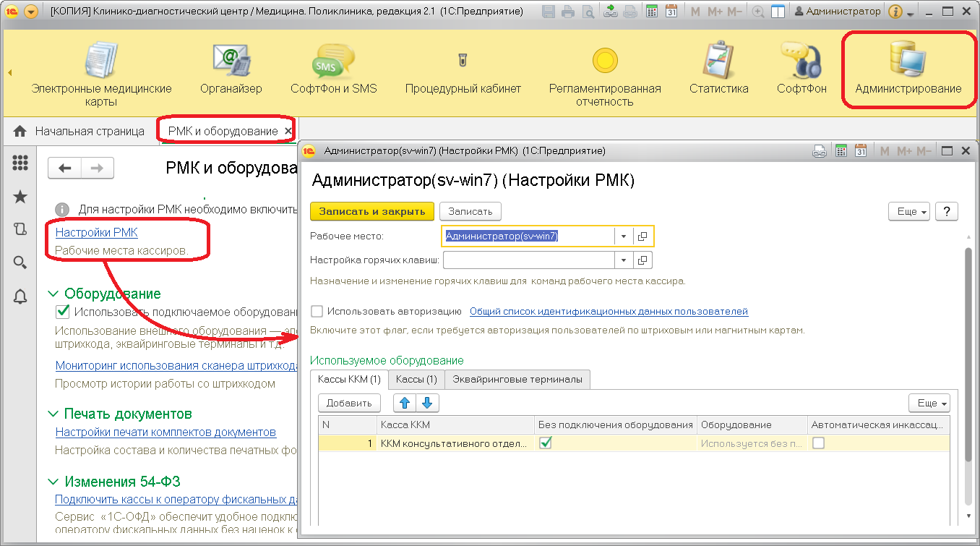Open calendar in Настройки РМК window
Screen dimensions: 980x546
coord(860,151)
